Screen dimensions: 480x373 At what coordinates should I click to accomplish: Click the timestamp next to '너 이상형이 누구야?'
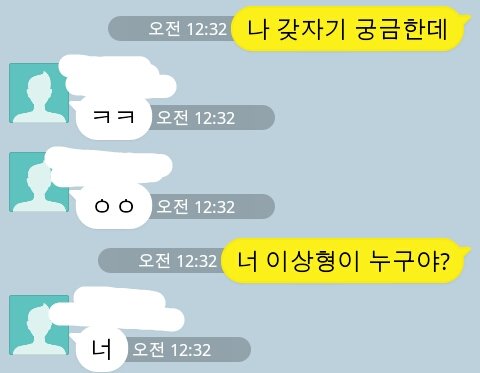point(178,261)
